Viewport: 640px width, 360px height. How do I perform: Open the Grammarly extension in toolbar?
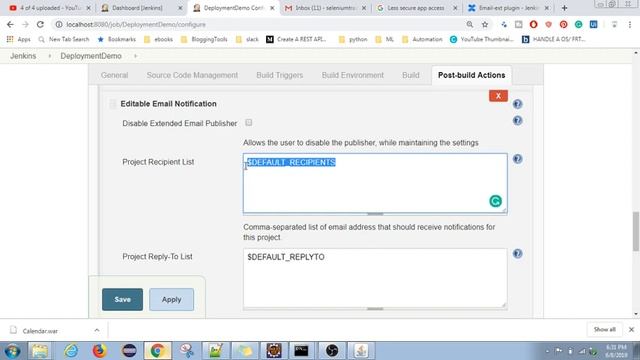click(578, 24)
